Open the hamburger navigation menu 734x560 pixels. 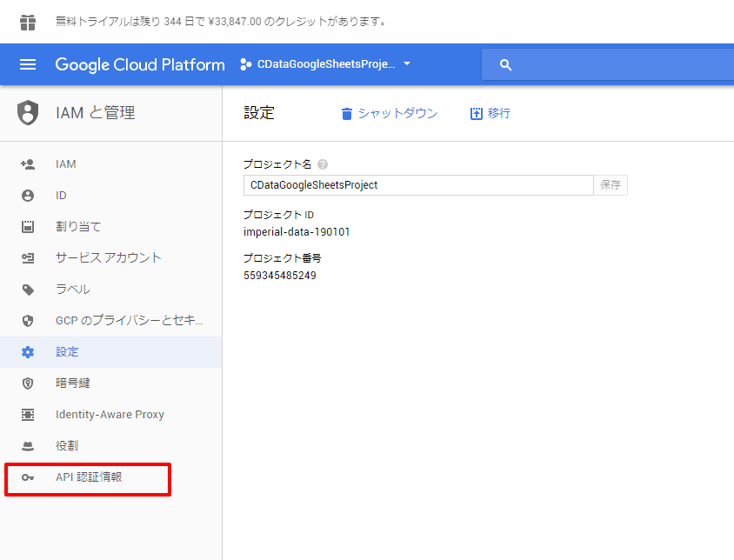tap(28, 64)
